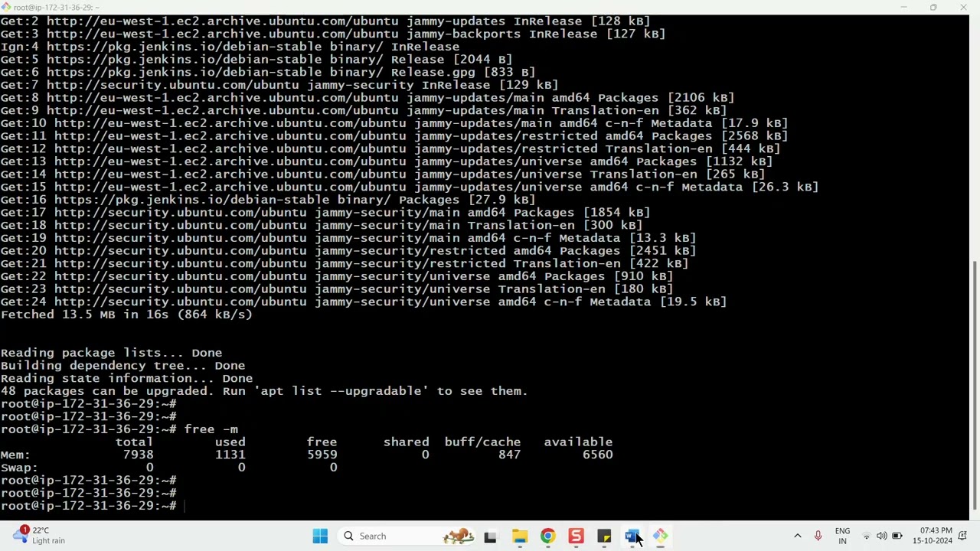This screenshot has width=980, height=551.
Task: Click the Ign:4 pkg.jenkins.io InRelease line
Action: point(230,47)
